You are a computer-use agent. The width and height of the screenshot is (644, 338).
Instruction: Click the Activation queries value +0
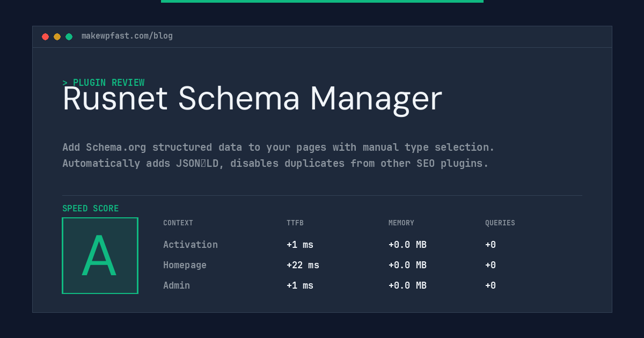491,245
